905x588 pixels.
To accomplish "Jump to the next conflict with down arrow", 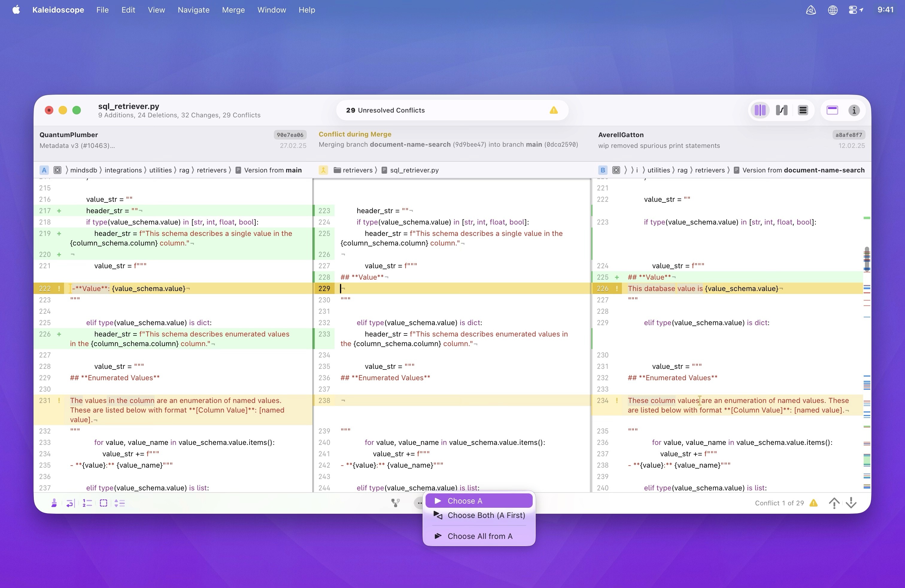I will (851, 503).
